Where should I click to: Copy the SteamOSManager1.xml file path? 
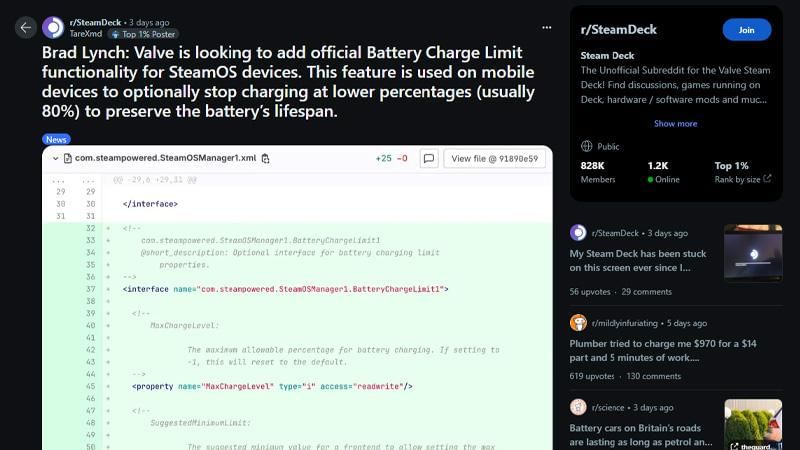[266, 158]
